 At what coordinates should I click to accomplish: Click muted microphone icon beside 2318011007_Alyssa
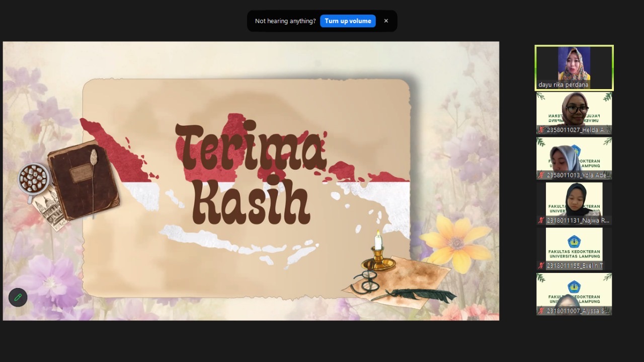pos(541,311)
